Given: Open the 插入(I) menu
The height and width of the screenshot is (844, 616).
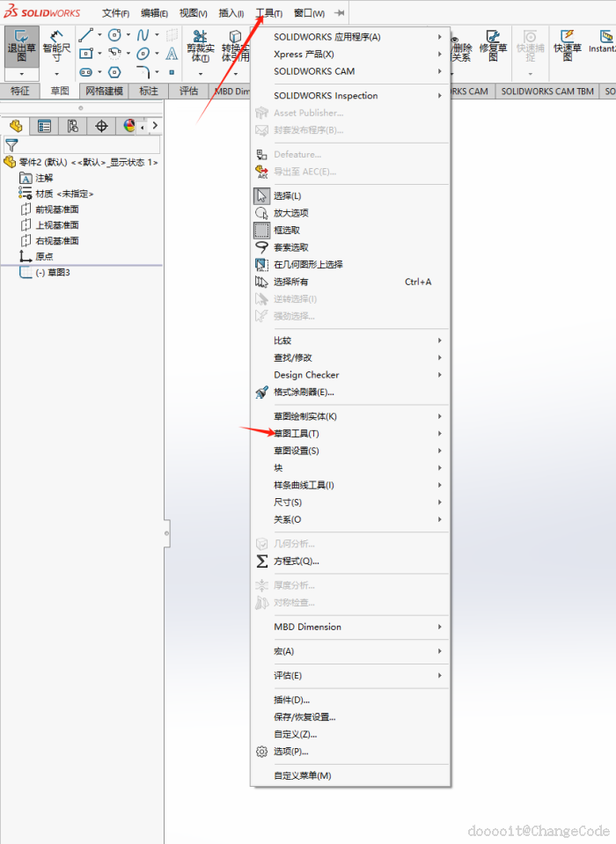Looking at the screenshot, I should [231, 13].
